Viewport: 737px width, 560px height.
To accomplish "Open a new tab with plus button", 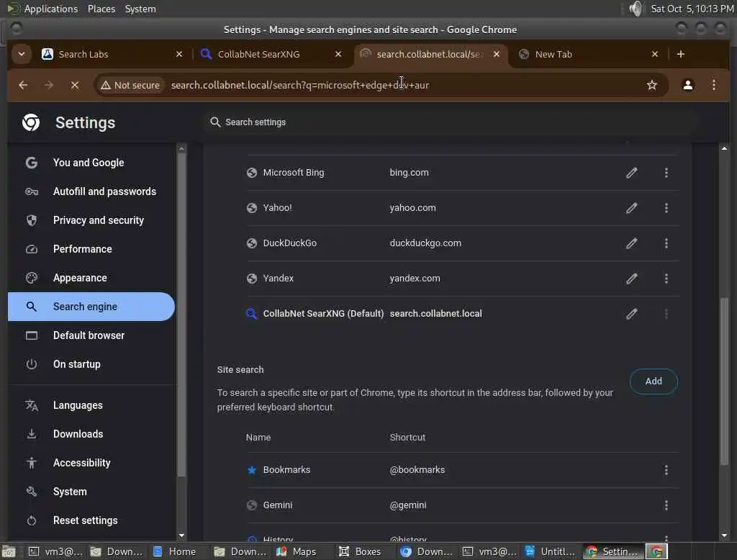I will 681,54.
